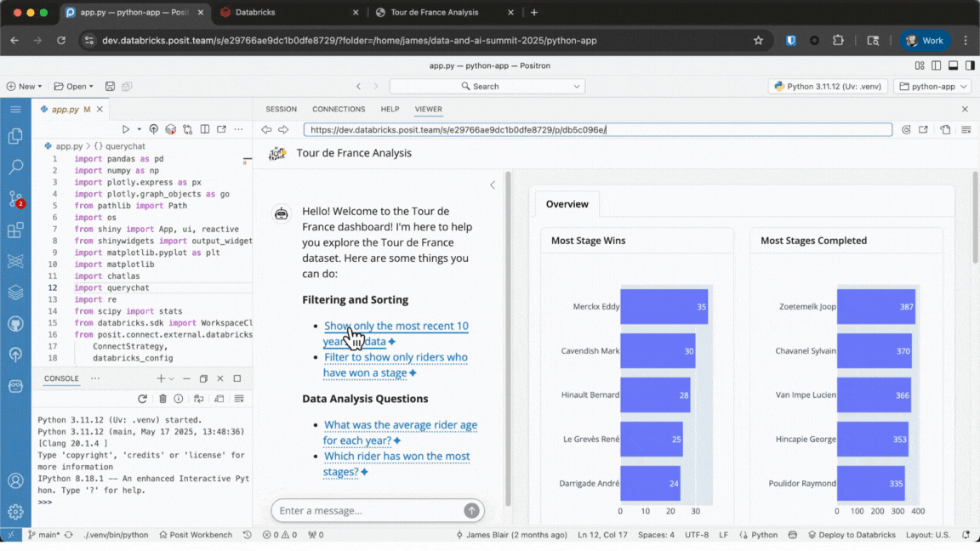Screen dimensions: 980x551
Task: Clear the console with the trash icon
Action: pyautogui.click(x=162, y=399)
